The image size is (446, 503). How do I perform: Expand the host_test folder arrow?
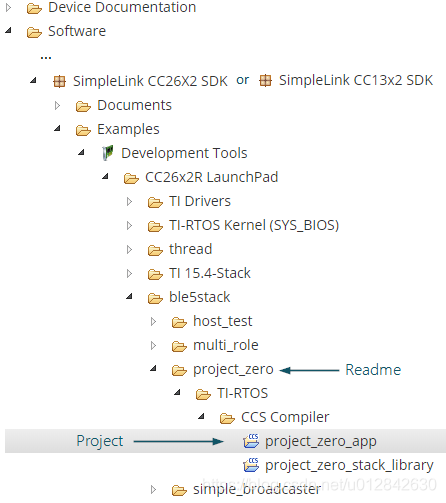153,321
